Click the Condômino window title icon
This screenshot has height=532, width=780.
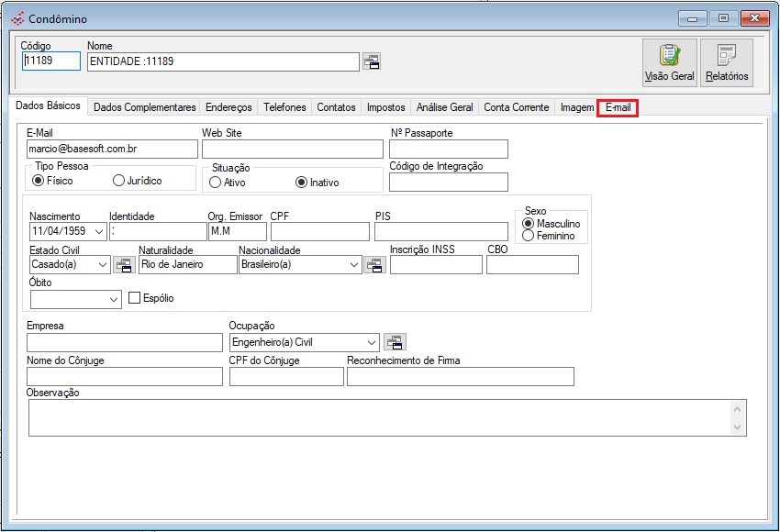point(17,18)
